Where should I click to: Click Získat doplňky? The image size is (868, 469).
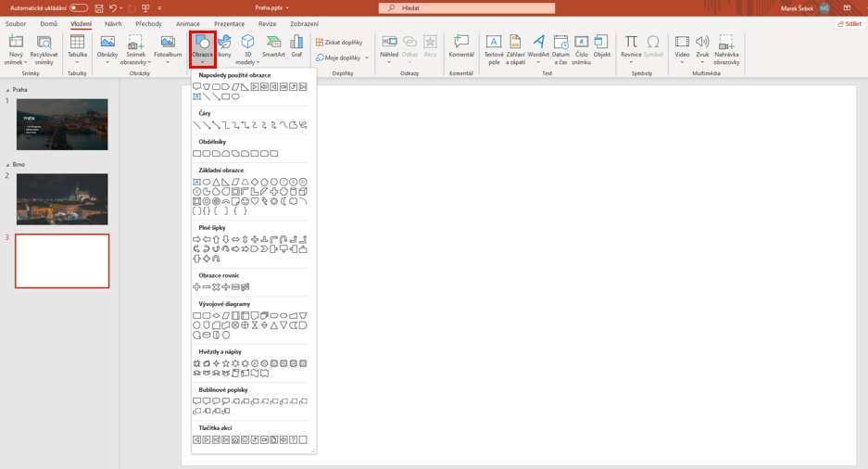[339, 42]
